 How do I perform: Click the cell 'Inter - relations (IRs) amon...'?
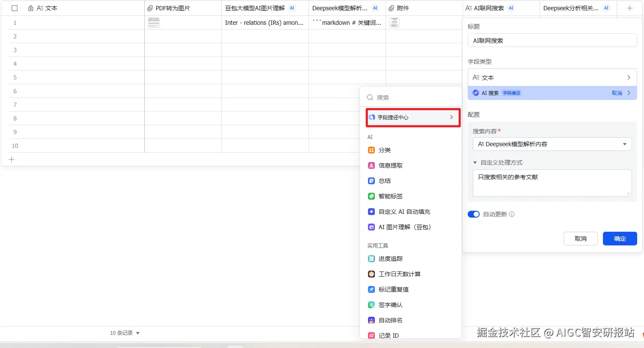click(x=265, y=23)
